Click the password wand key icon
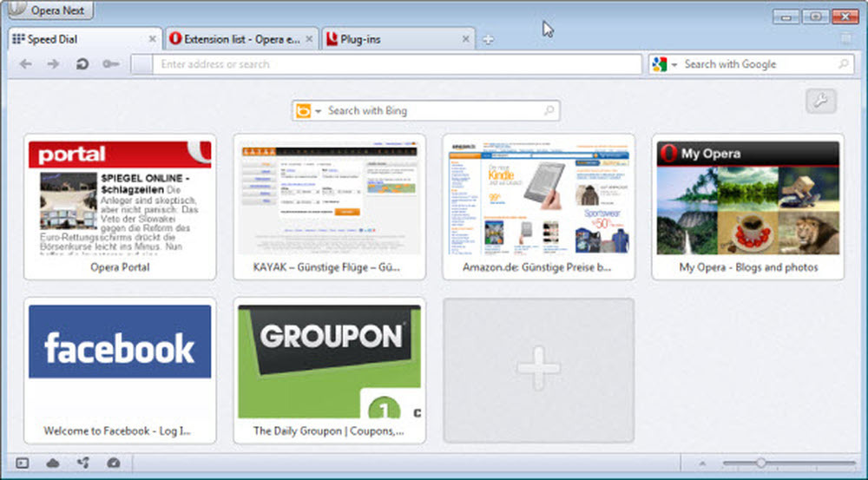 coord(110,64)
